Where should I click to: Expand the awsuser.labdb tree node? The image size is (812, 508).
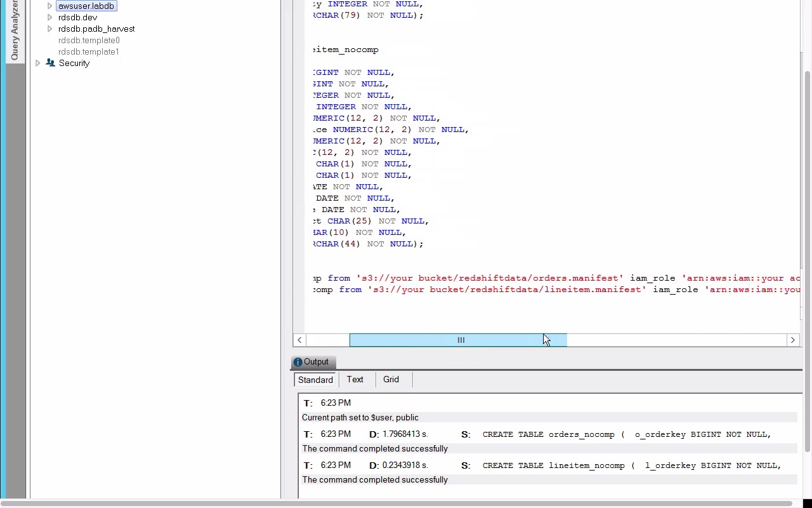tap(49, 6)
